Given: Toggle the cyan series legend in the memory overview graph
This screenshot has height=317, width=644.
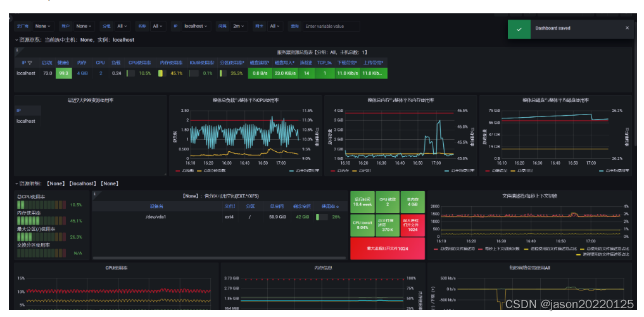Looking at the screenshot, I should pyautogui.click(x=459, y=170).
